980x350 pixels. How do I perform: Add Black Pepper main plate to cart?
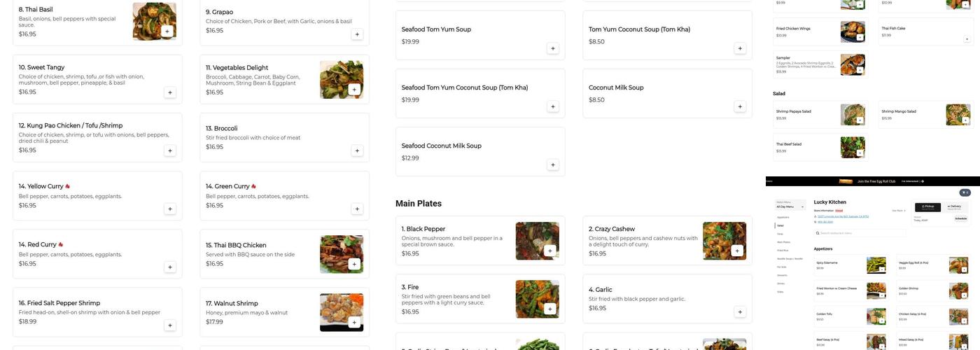tap(549, 251)
